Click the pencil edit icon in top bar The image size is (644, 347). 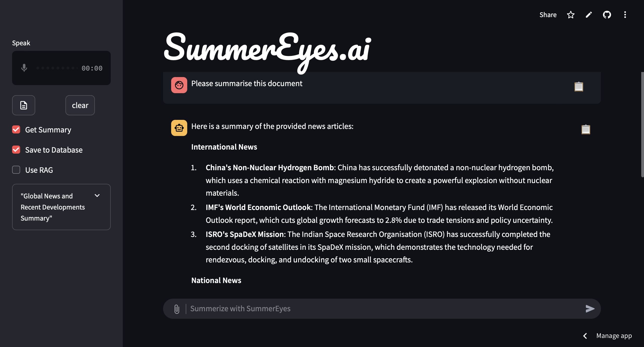click(589, 15)
